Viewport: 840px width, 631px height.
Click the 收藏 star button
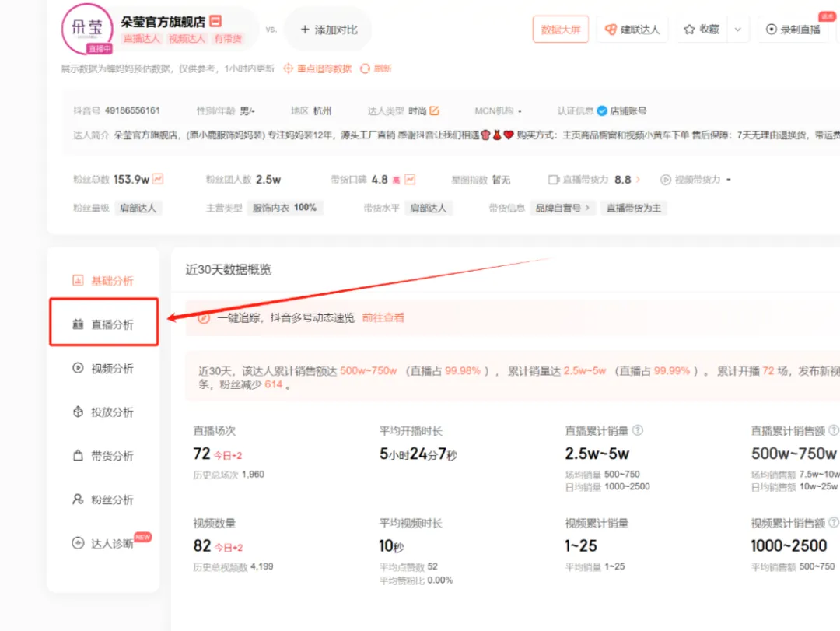[x=702, y=30]
